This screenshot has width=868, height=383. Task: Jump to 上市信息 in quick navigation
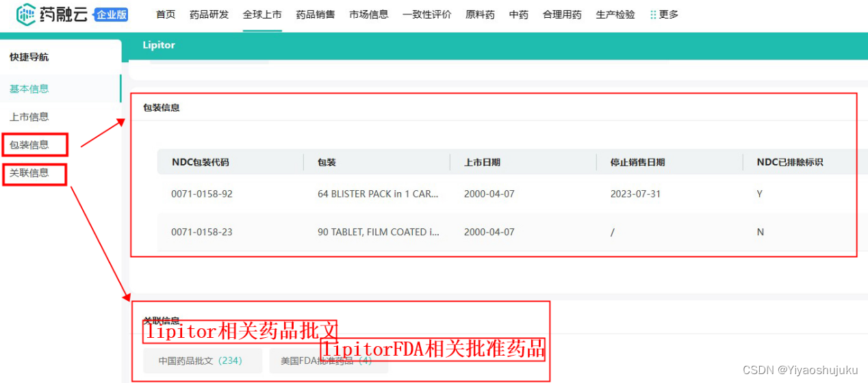29,117
